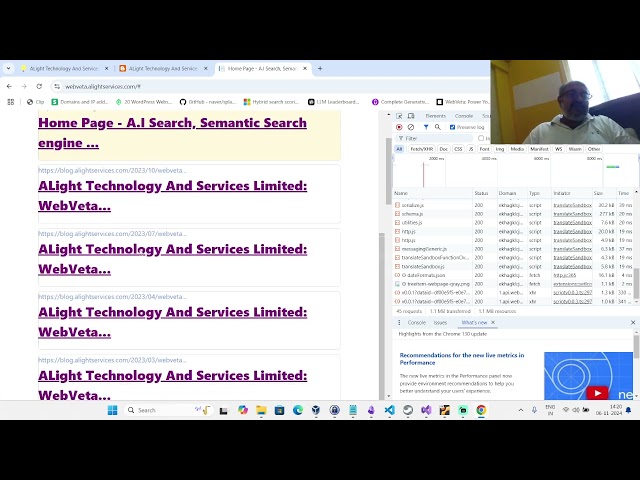Toggle the checkbox next to the Filter box
The height and width of the screenshot is (480, 640).
(x=481, y=138)
